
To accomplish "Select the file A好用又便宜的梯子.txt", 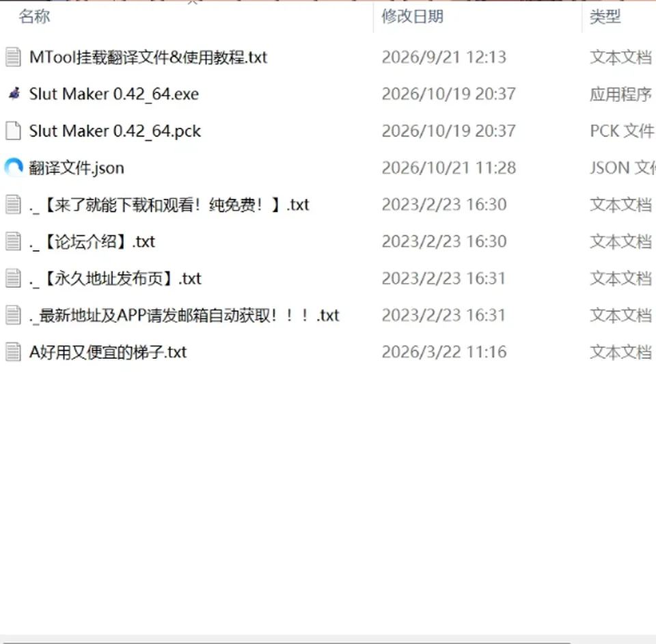I will point(108,352).
